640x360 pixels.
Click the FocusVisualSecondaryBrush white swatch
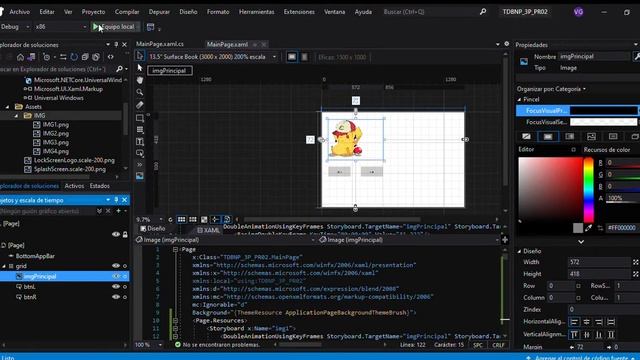coord(603,122)
